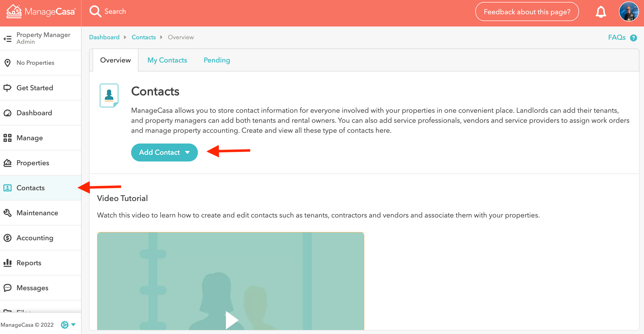This screenshot has width=644, height=334.
Task: Open Reports in the sidebar
Action: click(x=41, y=263)
